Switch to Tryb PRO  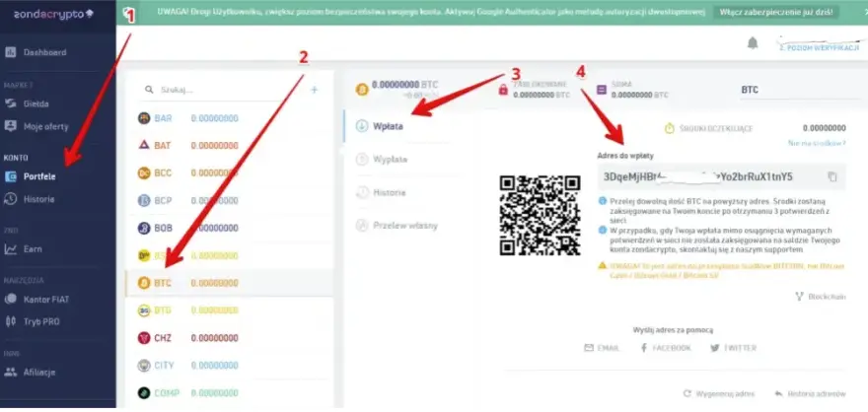pyautogui.click(x=33, y=321)
